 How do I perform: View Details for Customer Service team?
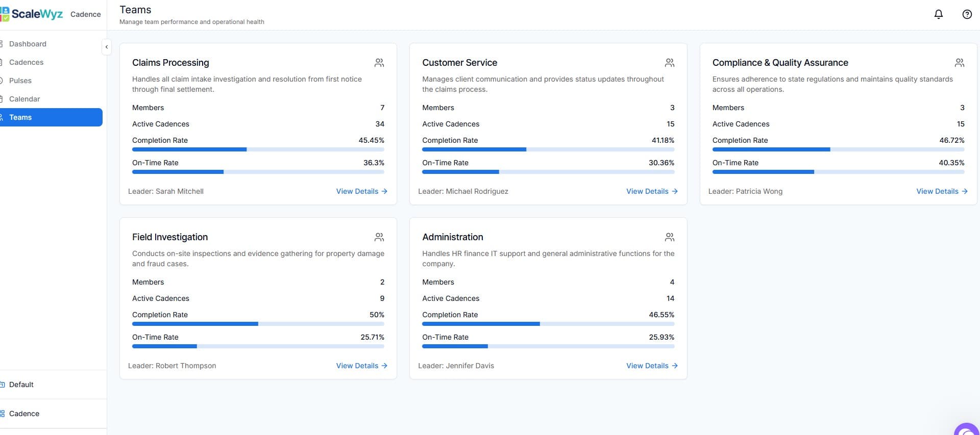(x=651, y=191)
